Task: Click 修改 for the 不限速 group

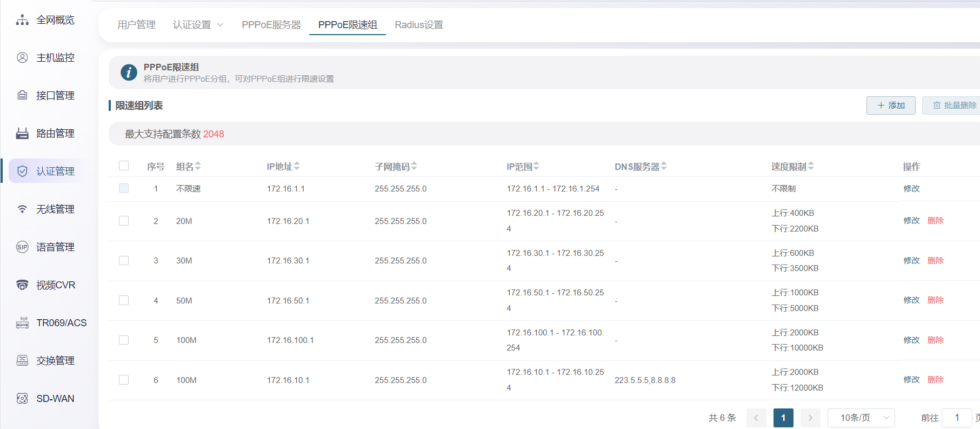Action: pyautogui.click(x=911, y=189)
